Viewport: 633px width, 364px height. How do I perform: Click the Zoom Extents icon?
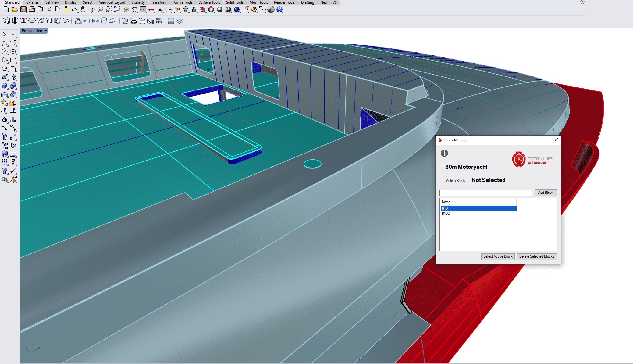pyautogui.click(x=117, y=10)
